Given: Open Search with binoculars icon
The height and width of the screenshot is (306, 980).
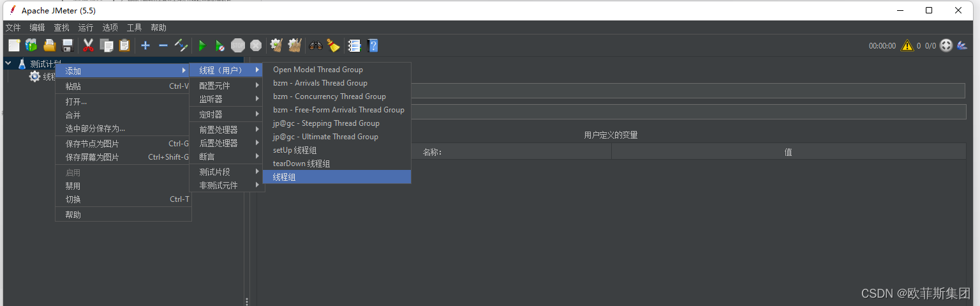Looking at the screenshot, I should pos(316,45).
